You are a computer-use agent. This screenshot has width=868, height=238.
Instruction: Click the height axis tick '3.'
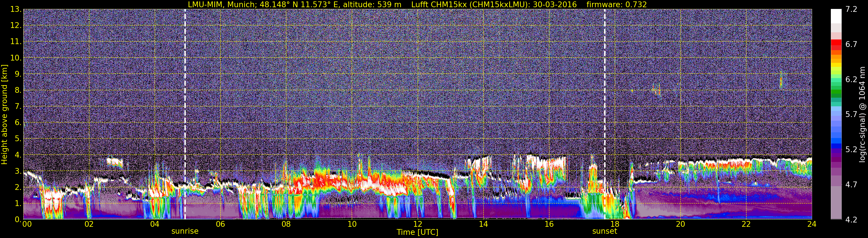tap(18, 171)
